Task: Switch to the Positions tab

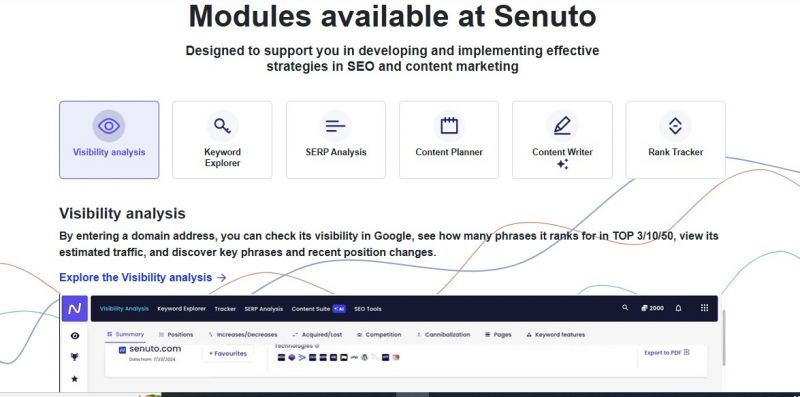Action: pos(176,335)
